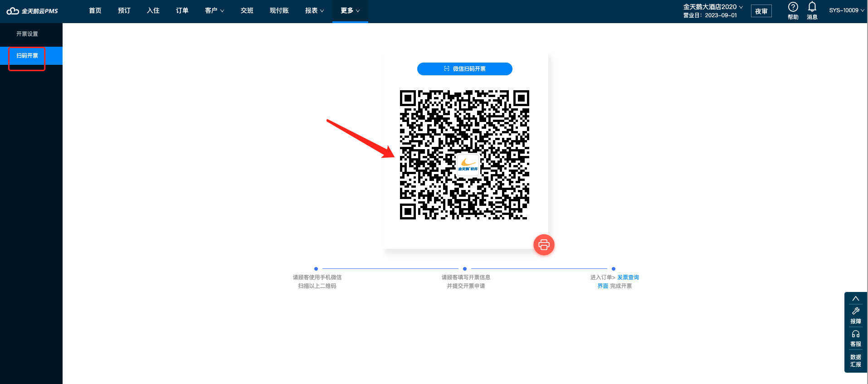The width and height of the screenshot is (868, 384).
Task: Expand the 金天鹅大酒店2020 hotel selector
Action: pos(713,7)
